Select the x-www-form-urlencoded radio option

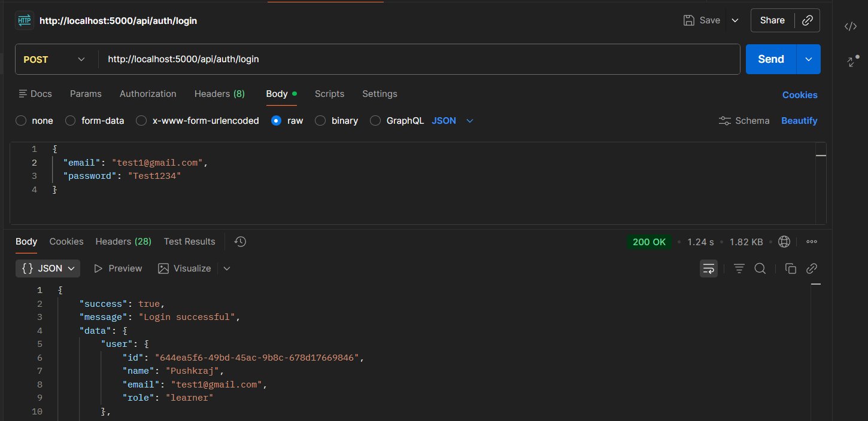point(141,121)
